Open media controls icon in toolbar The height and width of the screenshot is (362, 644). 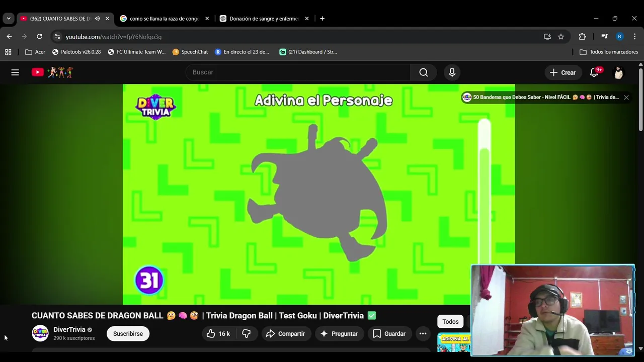[x=604, y=37]
